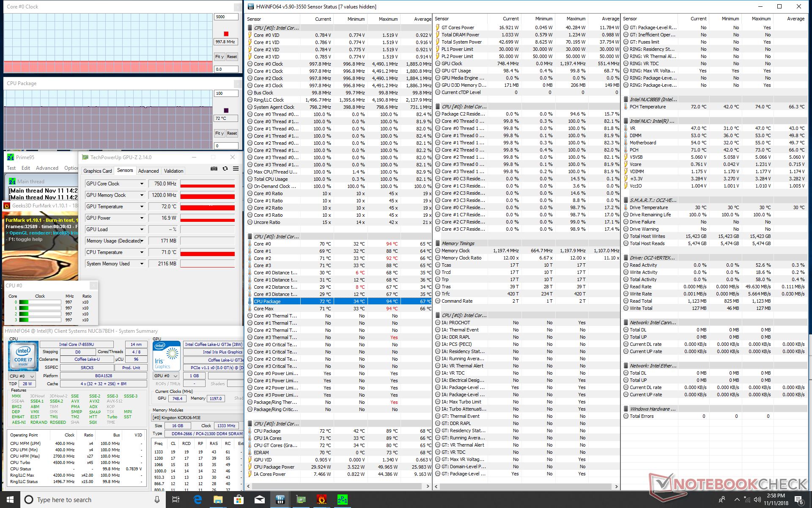Open the GPU #0 selector combo box
812x508 pixels.
(x=166, y=375)
